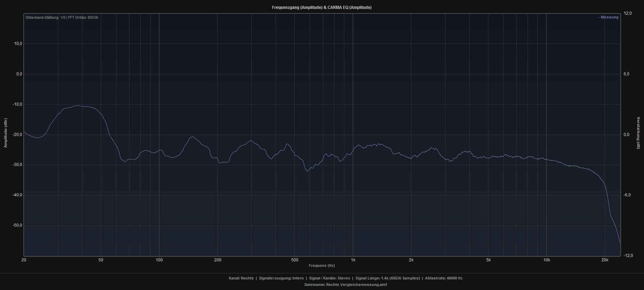Click the 100 tick on frequency axis
This screenshot has width=644, height=290.
[x=159, y=260]
